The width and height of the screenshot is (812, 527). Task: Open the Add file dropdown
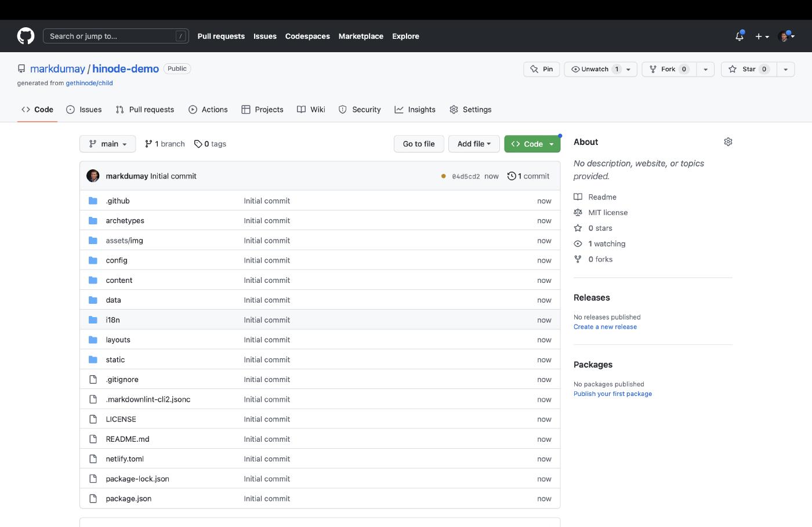tap(474, 144)
